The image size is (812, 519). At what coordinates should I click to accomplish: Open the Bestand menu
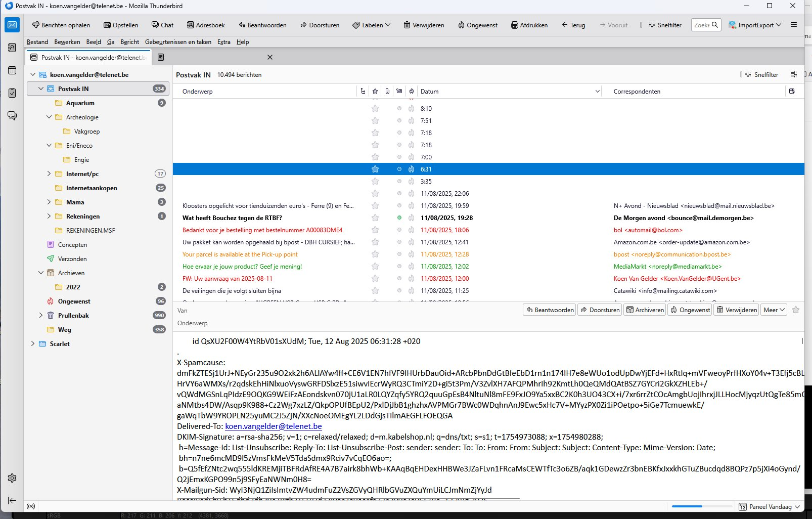pyautogui.click(x=37, y=42)
